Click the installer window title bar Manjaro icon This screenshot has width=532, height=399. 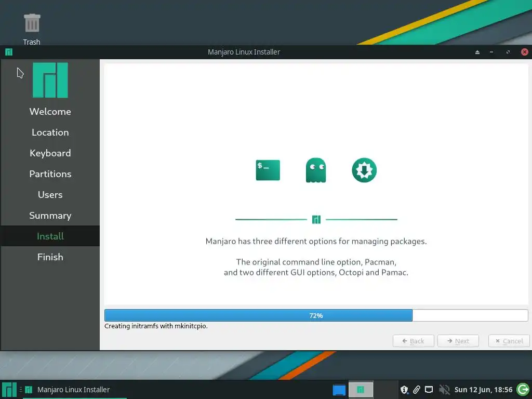9,52
